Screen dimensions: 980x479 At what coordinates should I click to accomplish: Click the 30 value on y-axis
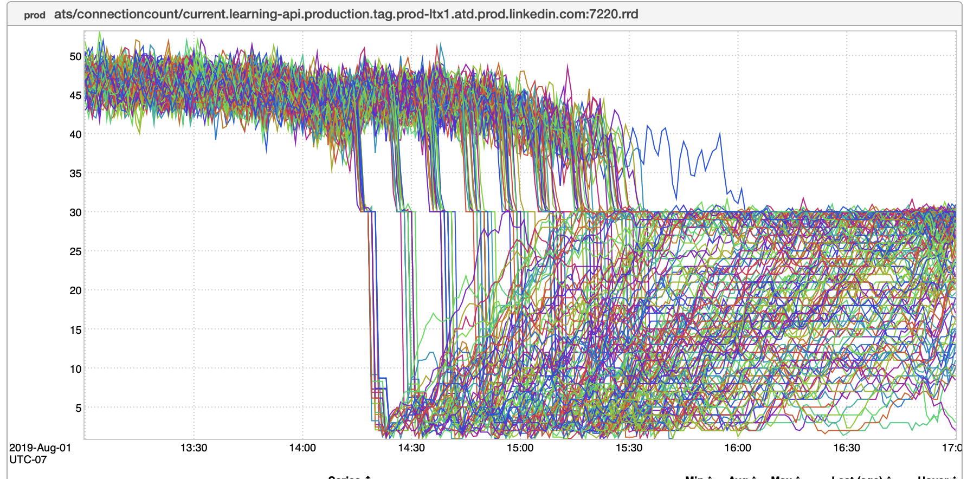75,212
